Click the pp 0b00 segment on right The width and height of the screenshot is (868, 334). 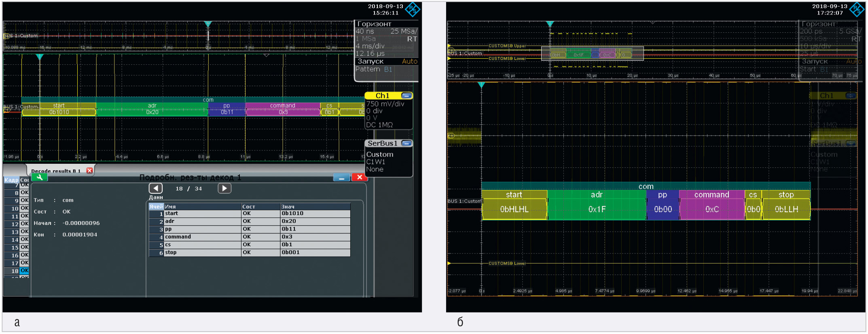[663, 205]
